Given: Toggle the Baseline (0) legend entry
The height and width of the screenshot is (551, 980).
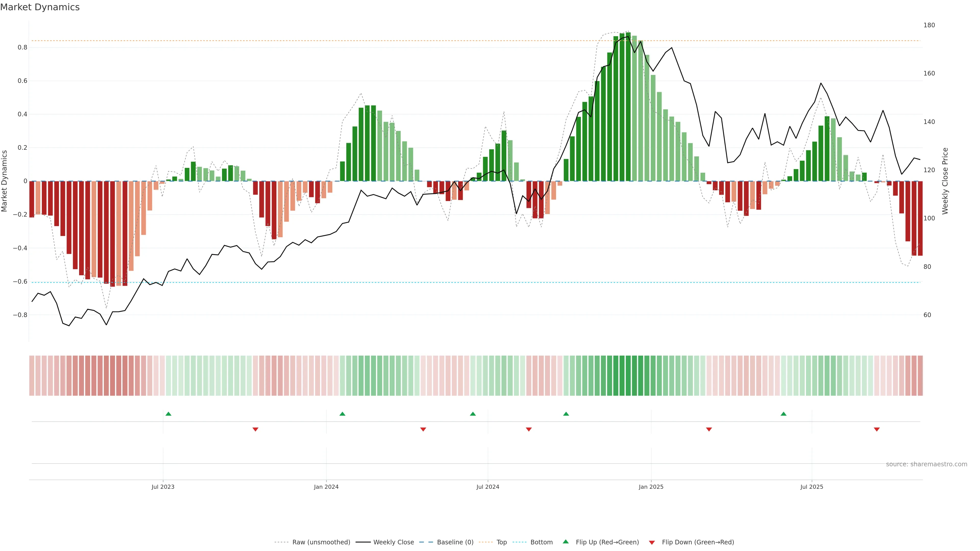Looking at the screenshot, I should pos(455,542).
